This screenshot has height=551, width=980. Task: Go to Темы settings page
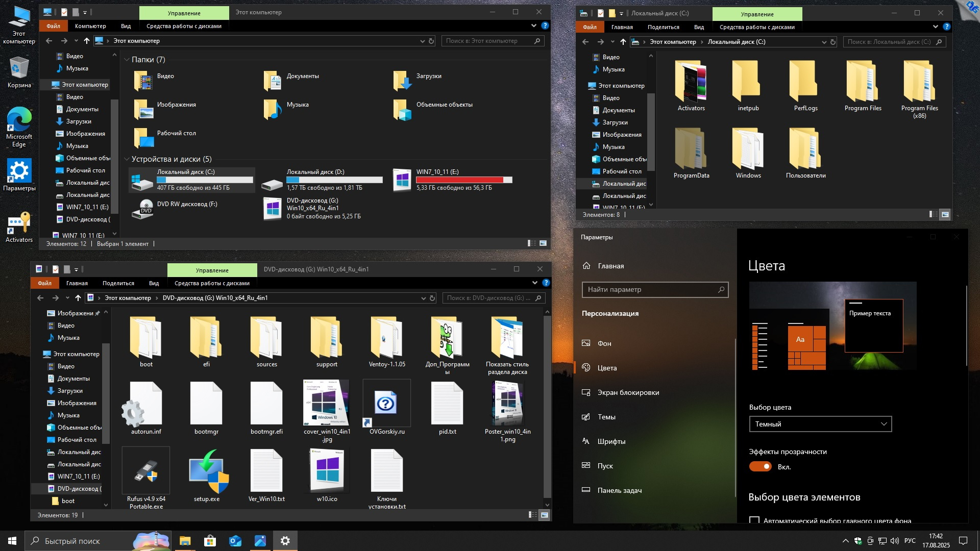point(606,417)
